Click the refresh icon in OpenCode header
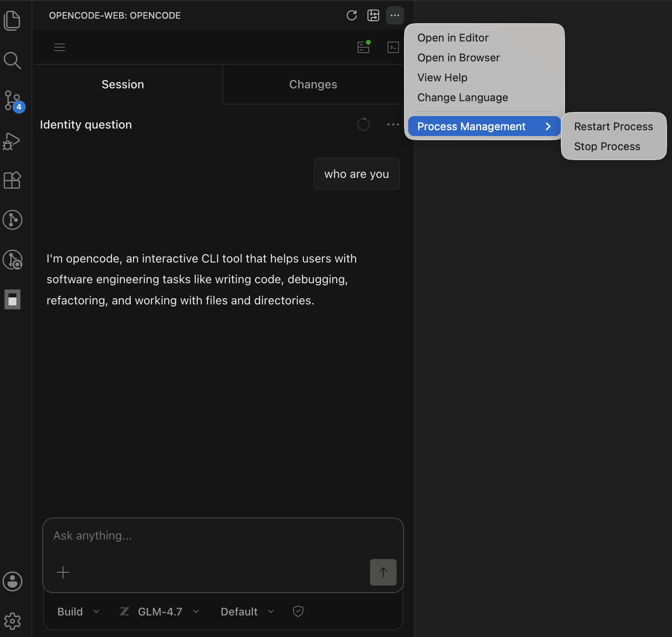The width and height of the screenshot is (672, 637). click(x=352, y=15)
